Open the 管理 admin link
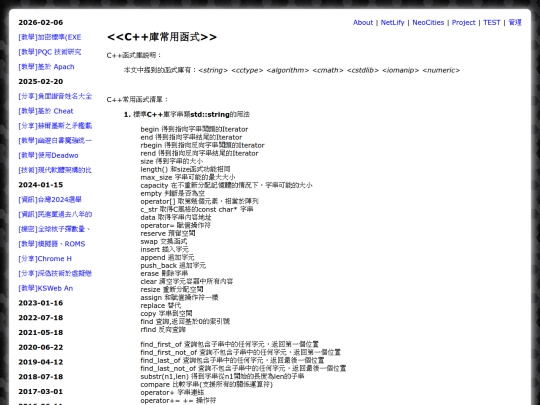This screenshot has width=540, height=405. coord(515,22)
